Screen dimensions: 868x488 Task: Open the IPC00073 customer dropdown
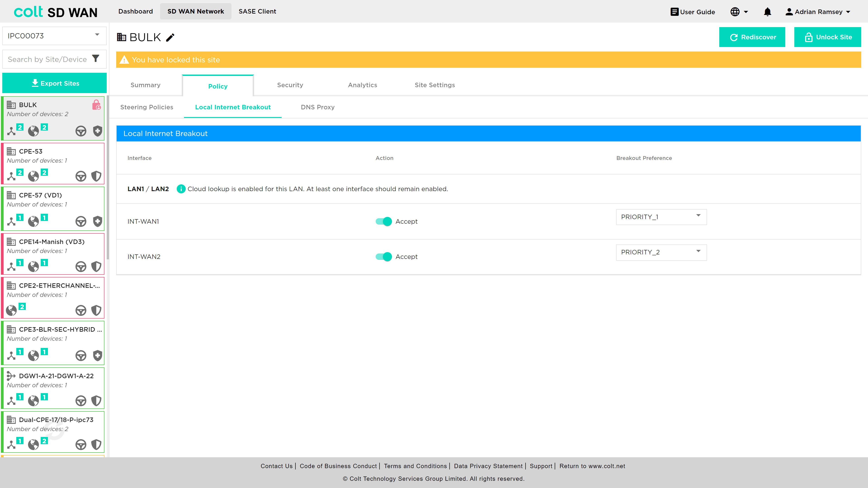(54, 36)
